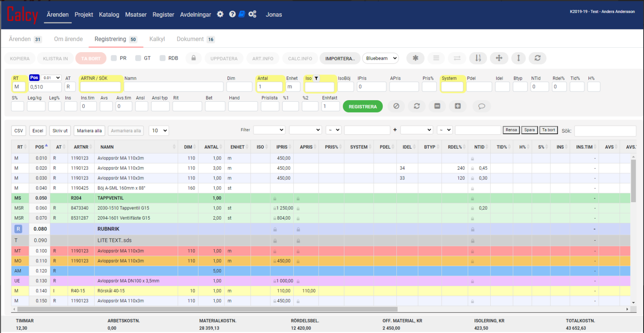The image size is (644, 333).
Task: Open the Katalog menu
Action: [x=109, y=15]
